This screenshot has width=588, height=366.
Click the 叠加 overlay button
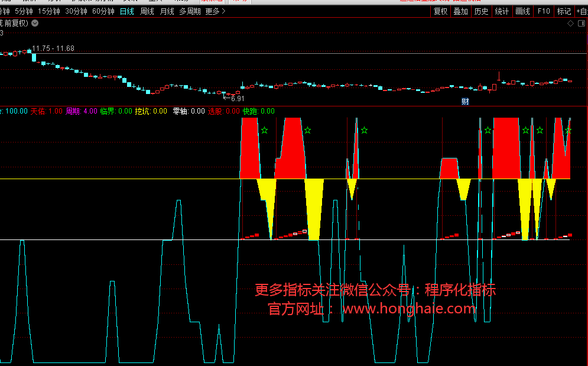[460, 11]
